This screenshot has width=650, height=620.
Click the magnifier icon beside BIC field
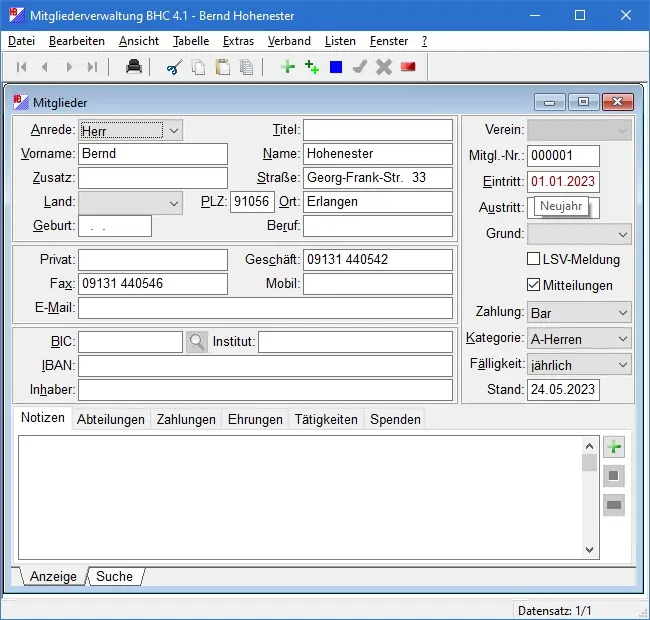pos(197,342)
